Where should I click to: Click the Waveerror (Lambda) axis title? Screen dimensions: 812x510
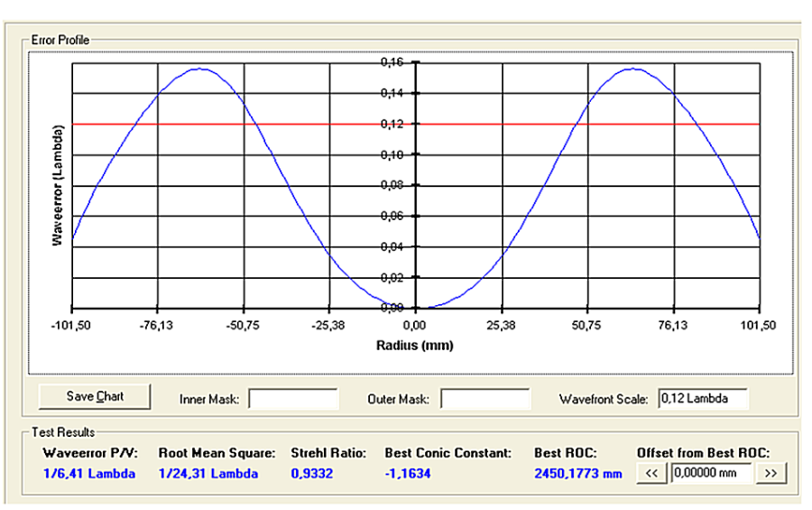click(57, 185)
